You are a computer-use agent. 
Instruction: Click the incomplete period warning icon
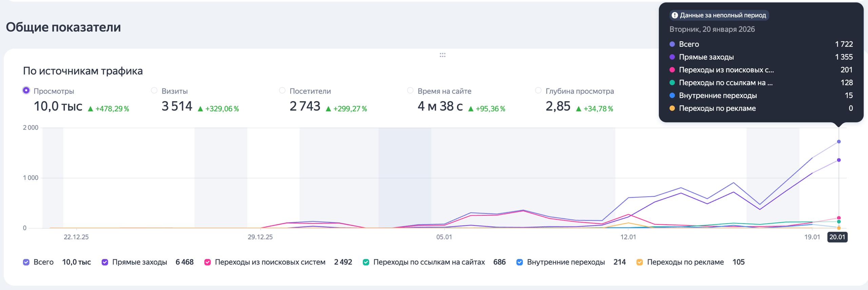pyautogui.click(x=675, y=15)
